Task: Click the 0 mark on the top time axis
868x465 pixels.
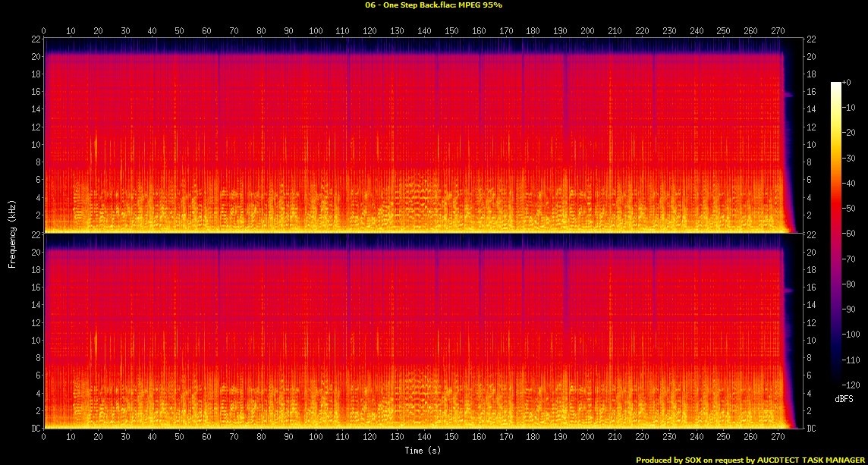Action: pyautogui.click(x=44, y=31)
